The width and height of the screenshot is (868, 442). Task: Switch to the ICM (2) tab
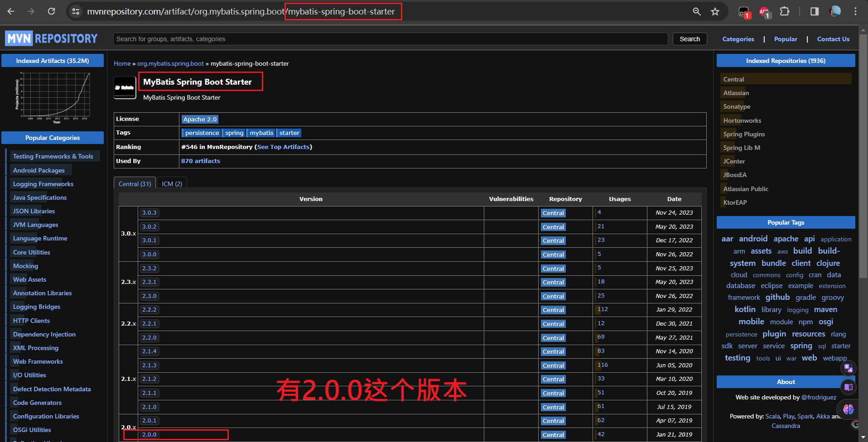point(172,183)
